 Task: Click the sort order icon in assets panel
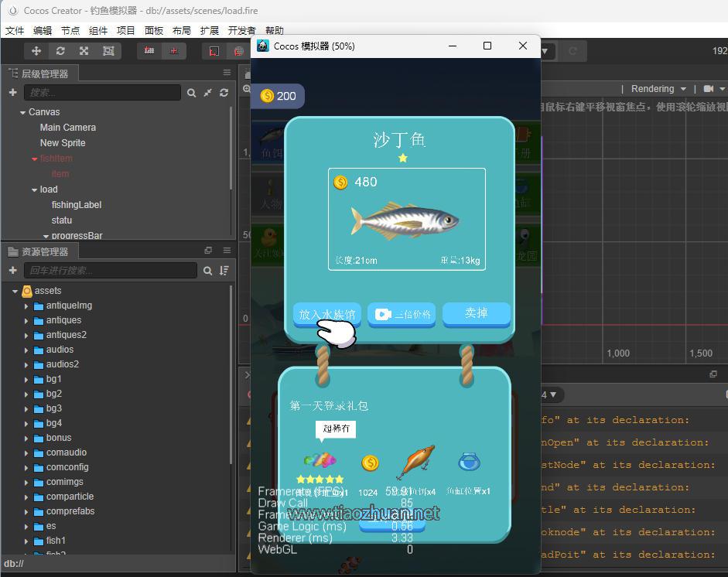click(224, 271)
